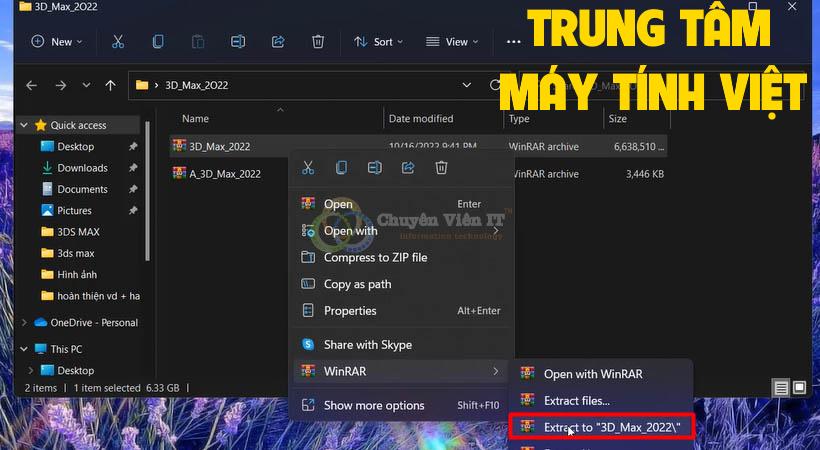
Task: Choose Open with in the context menu
Action: [x=402, y=230]
